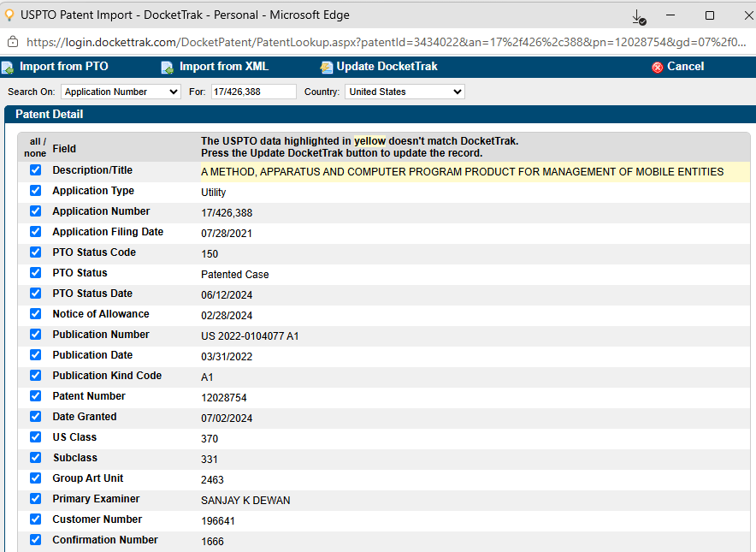This screenshot has width=756, height=552.
Task: Deselect the Patent Number checkbox
Action: tap(35, 395)
